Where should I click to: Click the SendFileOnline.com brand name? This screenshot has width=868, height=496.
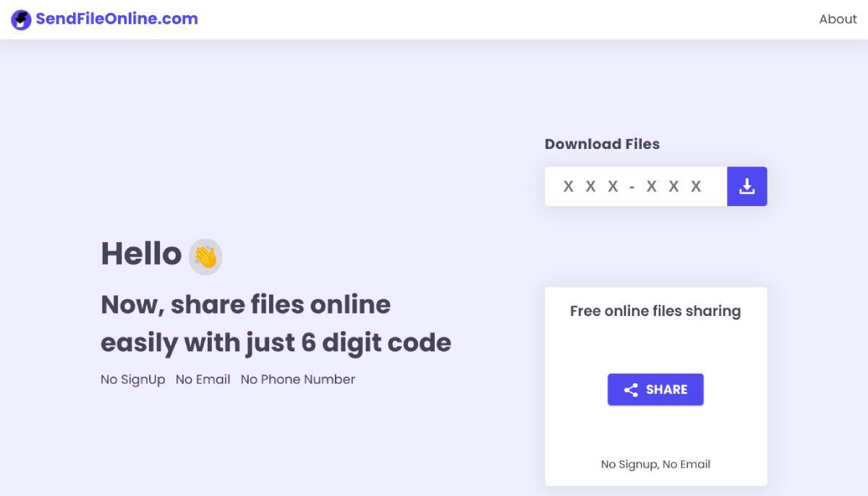coord(116,20)
